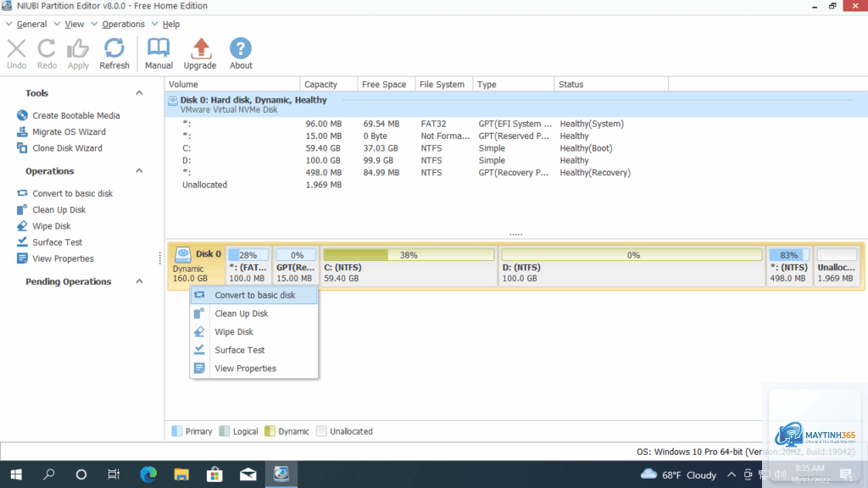
Task: Click Create Bootable Media in Tools
Action: (75, 115)
